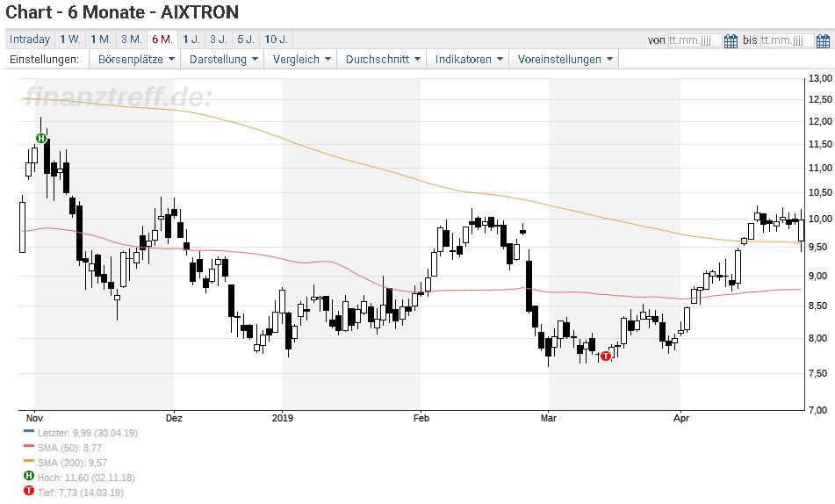
Task: Click the 'Feb' x-axis label
Action: click(x=421, y=418)
